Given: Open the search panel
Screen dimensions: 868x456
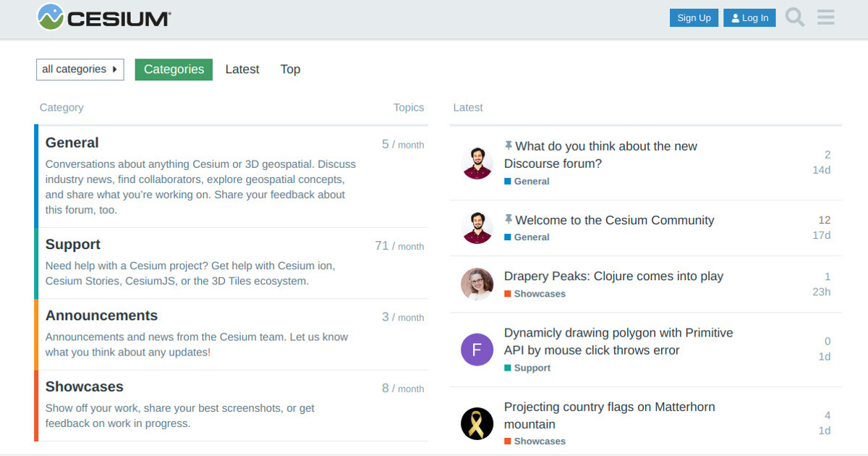Looking at the screenshot, I should click(794, 17).
